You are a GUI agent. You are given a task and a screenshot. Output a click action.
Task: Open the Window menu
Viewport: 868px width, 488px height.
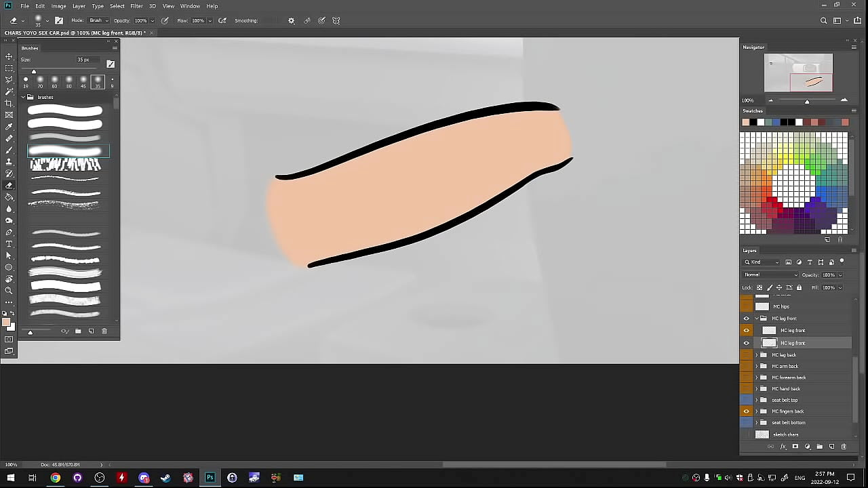190,6
